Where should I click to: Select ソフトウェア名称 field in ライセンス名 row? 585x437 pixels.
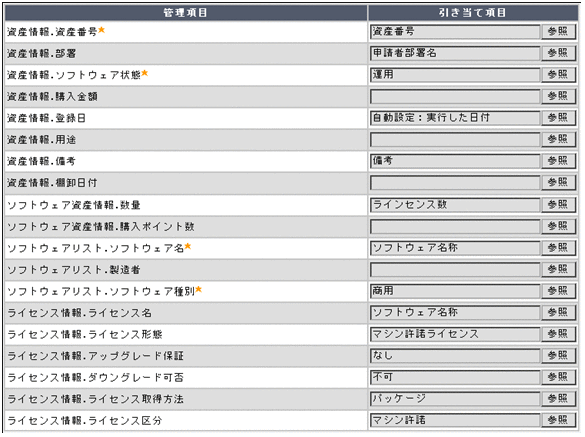pos(455,313)
